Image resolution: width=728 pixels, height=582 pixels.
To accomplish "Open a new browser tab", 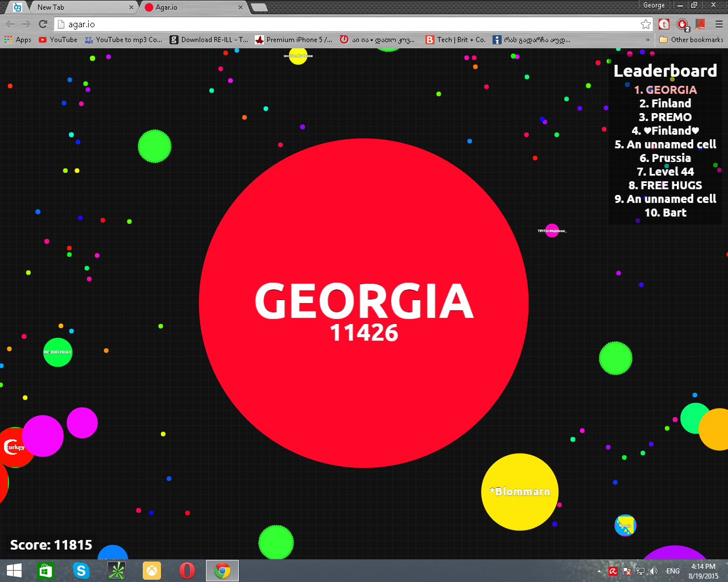I will coord(259,7).
